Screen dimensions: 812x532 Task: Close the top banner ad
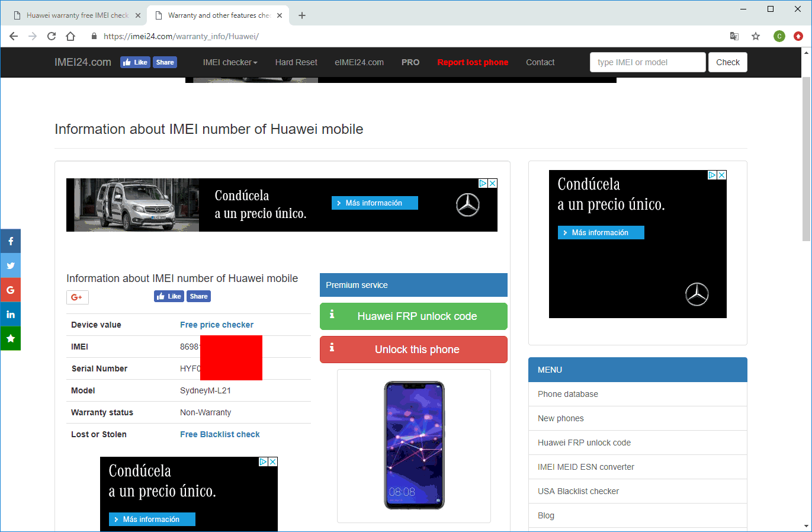pyautogui.click(x=492, y=184)
